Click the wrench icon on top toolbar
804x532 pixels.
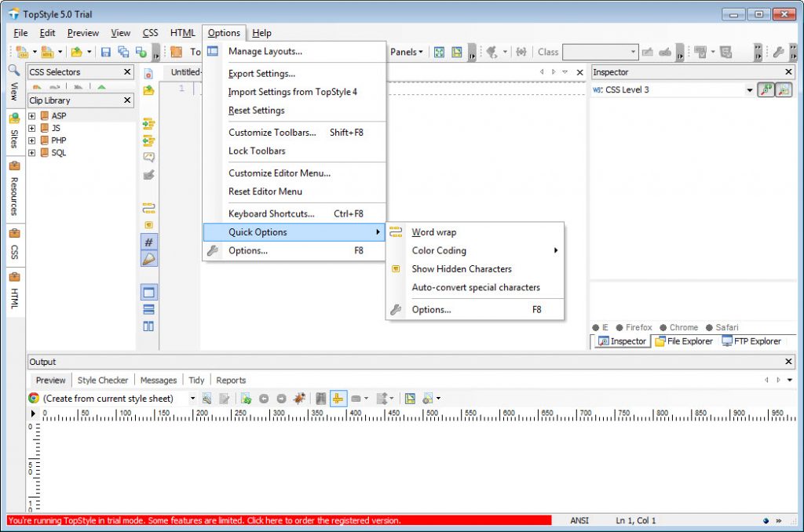[778, 52]
